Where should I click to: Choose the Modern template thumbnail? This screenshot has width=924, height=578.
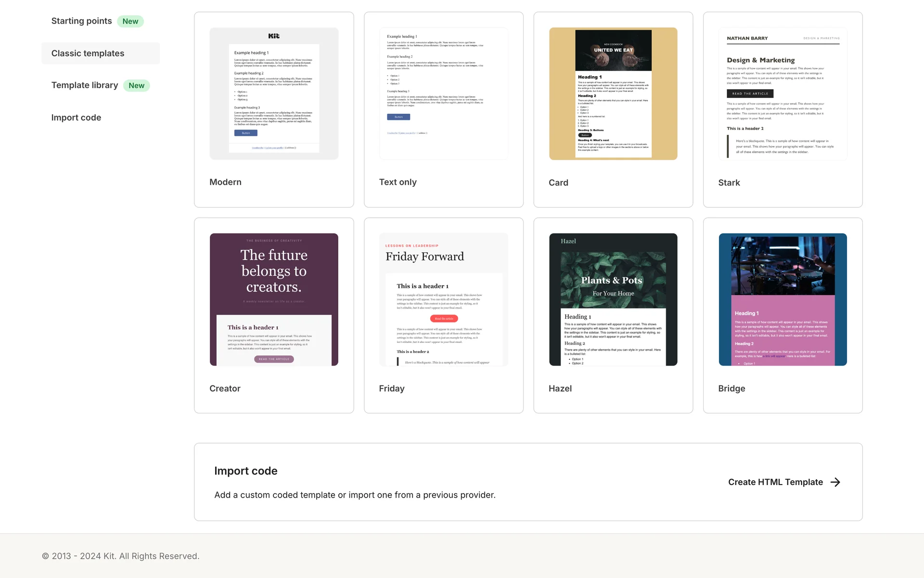point(274,93)
